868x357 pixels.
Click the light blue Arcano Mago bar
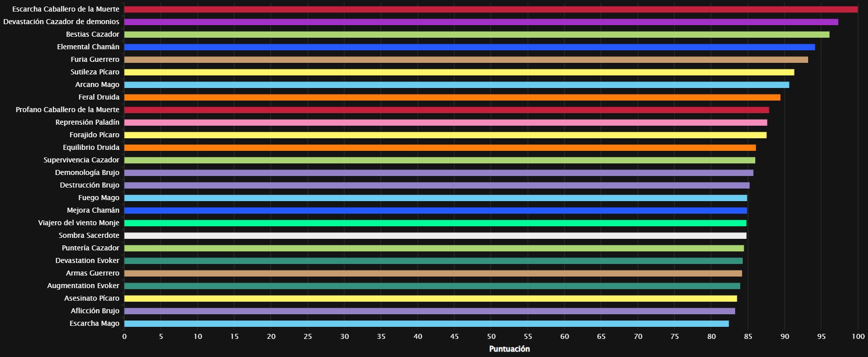pyautogui.click(x=456, y=85)
